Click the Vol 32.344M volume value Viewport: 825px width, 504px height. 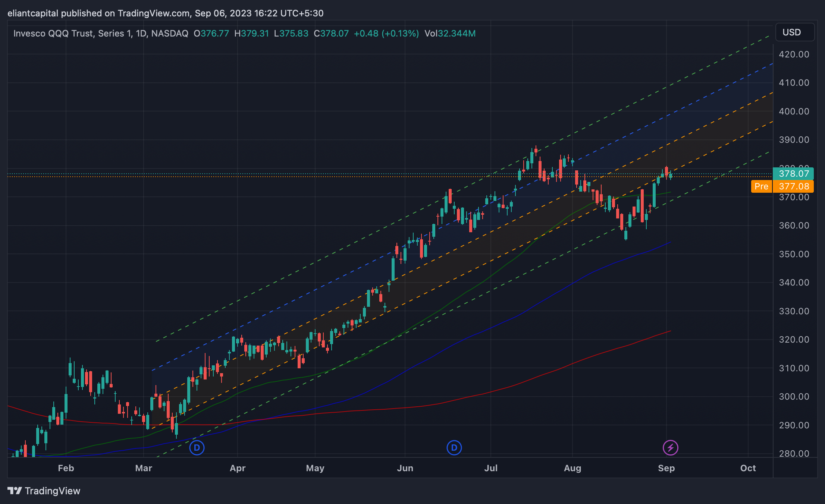(x=450, y=34)
